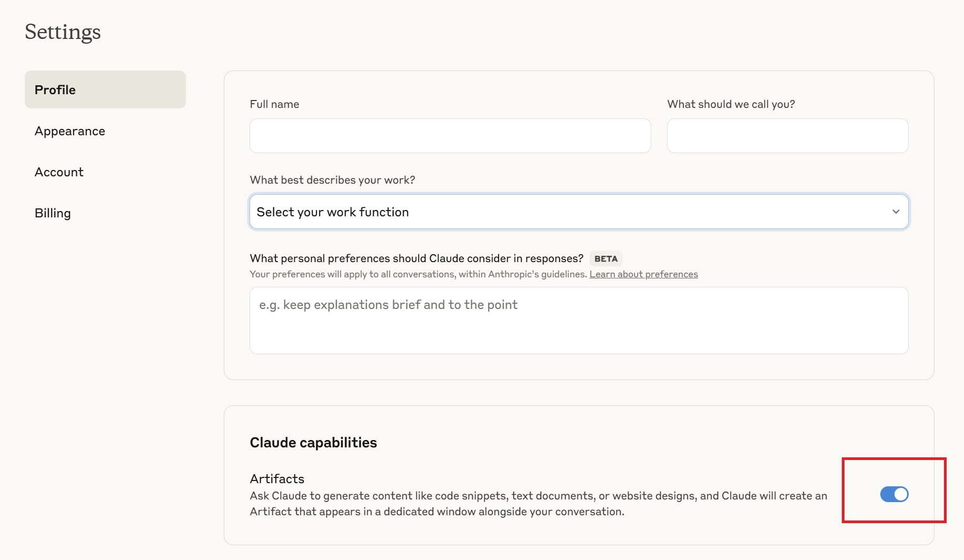The image size is (964, 560).
Task: Click the chevron arrow on the work function dropdown
Action: coord(896,212)
